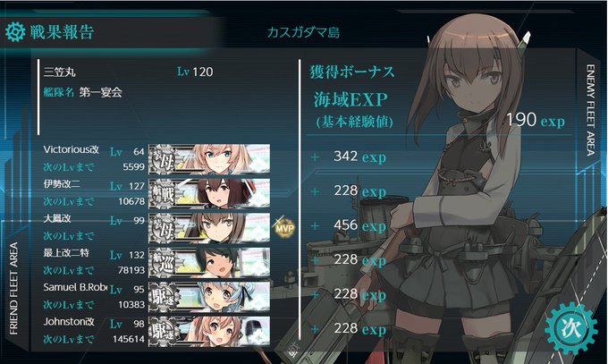Image resolution: width=608 pixels, height=364 pixels.
Task: Select 伊勢改二's 航戦 ship-type icon
Action: [163, 193]
